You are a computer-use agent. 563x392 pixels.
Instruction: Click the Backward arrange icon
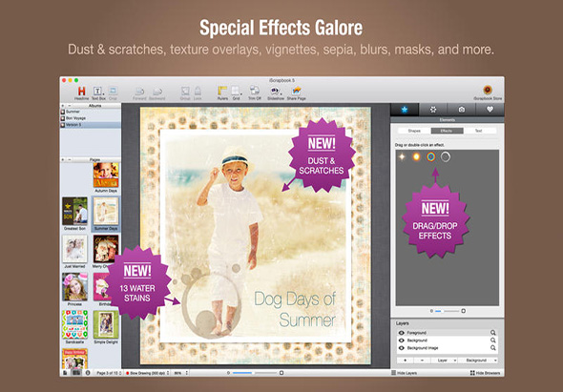click(156, 92)
